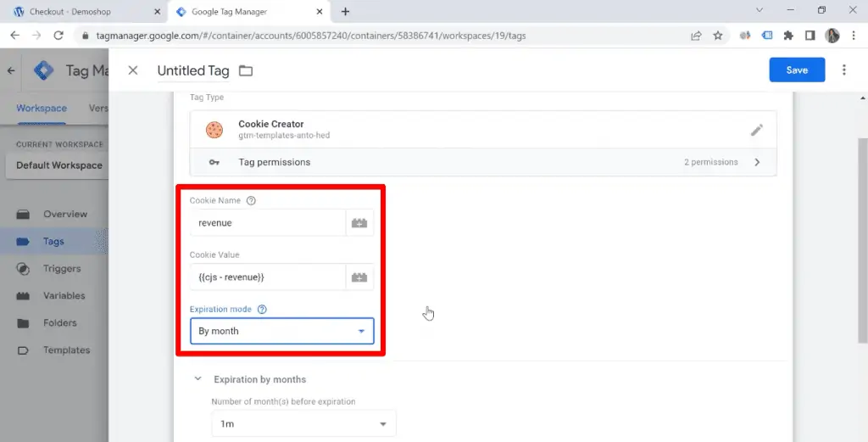Open the Cookie Name help icon
The image size is (868, 442).
click(x=251, y=200)
